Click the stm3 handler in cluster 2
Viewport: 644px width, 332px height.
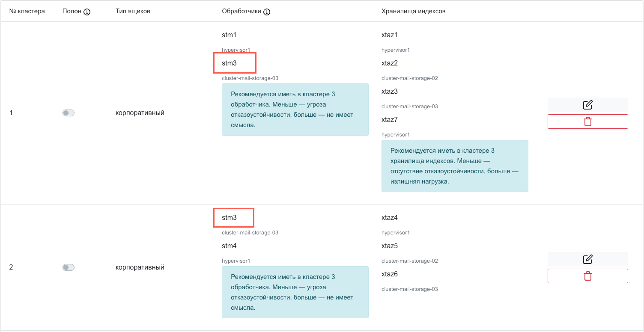pyautogui.click(x=230, y=218)
